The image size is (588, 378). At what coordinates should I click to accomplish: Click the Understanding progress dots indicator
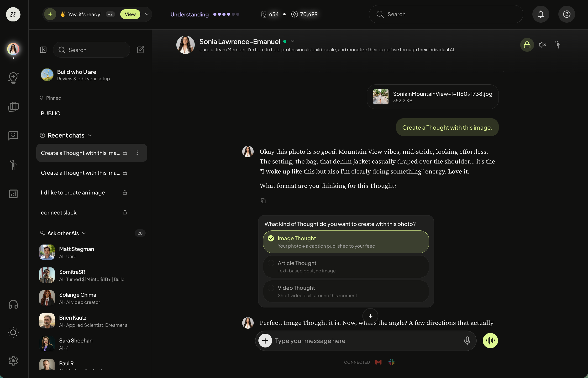click(x=226, y=14)
